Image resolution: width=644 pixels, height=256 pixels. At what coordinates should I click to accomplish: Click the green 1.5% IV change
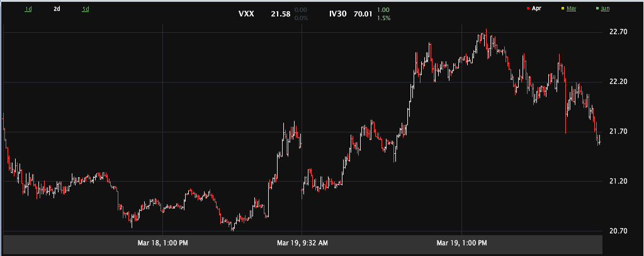(384, 18)
